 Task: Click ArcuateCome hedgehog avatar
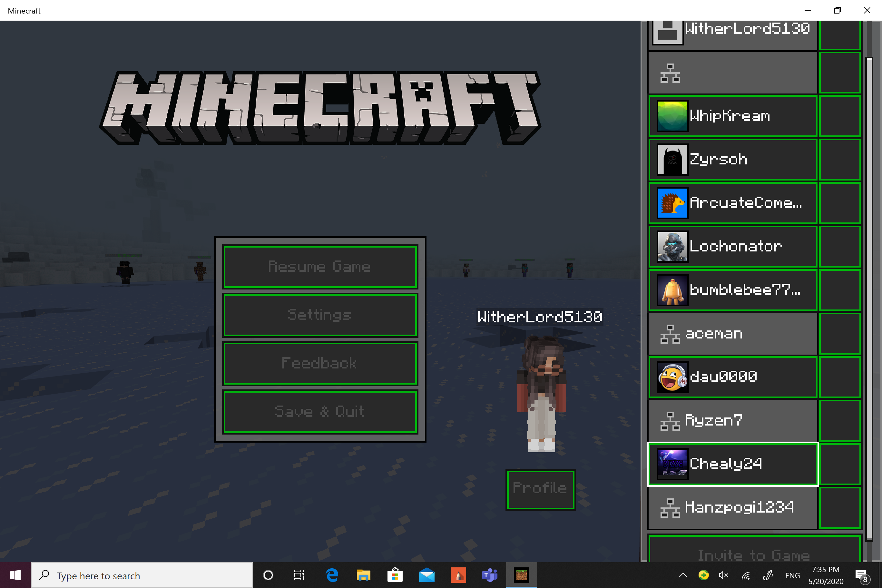(x=672, y=203)
